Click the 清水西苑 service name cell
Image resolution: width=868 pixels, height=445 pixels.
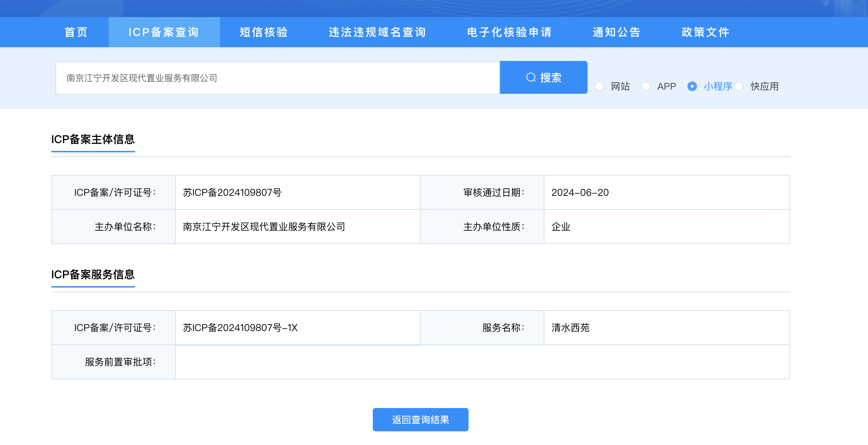coord(570,328)
